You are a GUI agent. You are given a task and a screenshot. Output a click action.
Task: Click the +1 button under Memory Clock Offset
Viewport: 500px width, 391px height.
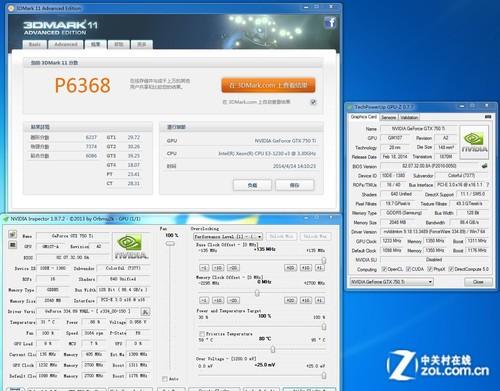click(319, 300)
